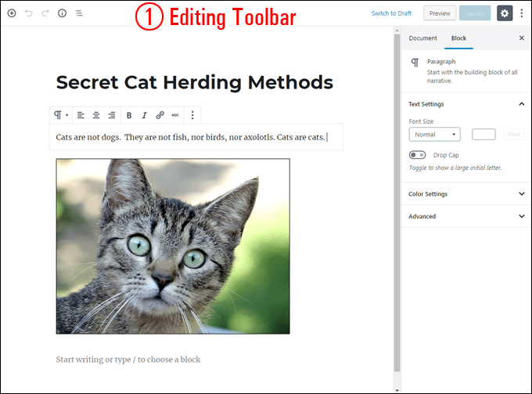Viewport: 532px width, 394px height.
Task: Select the Block tab
Action: tap(458, 38)
